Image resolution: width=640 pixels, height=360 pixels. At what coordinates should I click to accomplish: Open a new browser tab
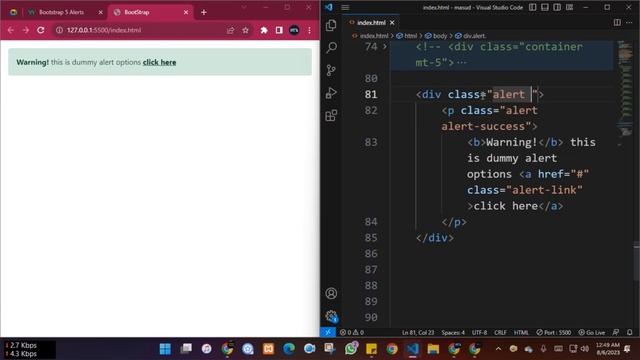tap(204, 12)
